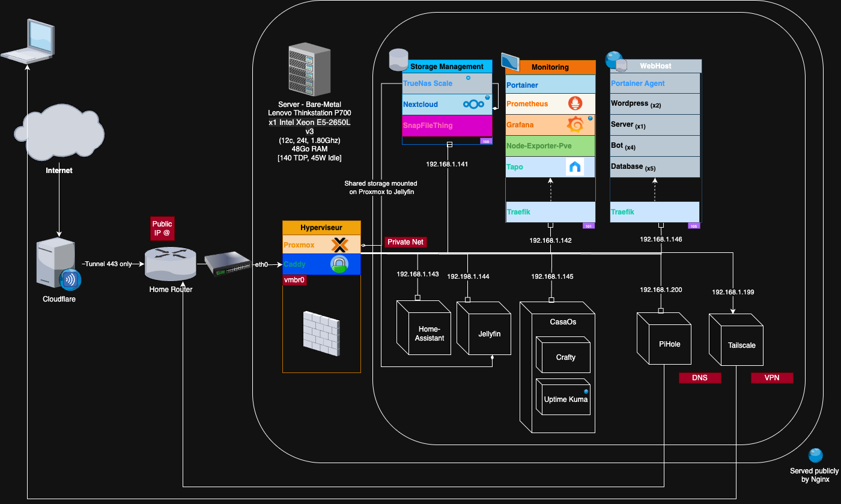Image resolution: width=841 pixels, height=504 pixels.
Task: Click the Tapo house logo
Action: click(575, 167)
